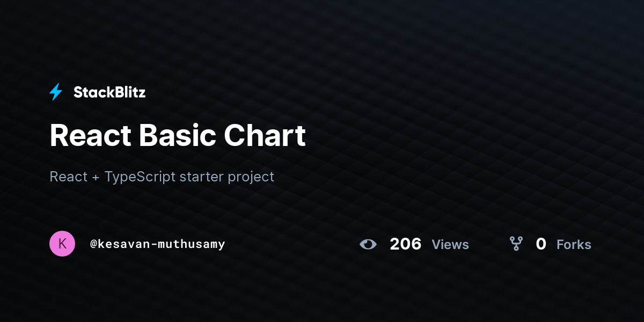Click the eye views icon
This screenshot has height=322, width=644.
pos(368,244)
